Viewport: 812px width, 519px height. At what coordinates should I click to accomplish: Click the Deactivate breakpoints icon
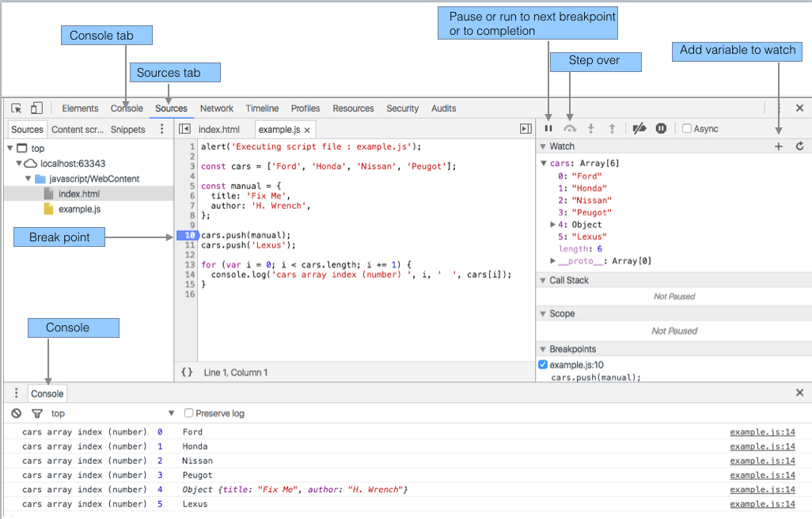[639, 128]
